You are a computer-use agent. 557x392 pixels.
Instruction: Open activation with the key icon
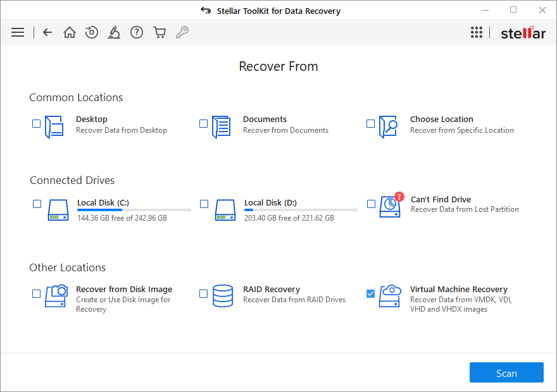182,32
